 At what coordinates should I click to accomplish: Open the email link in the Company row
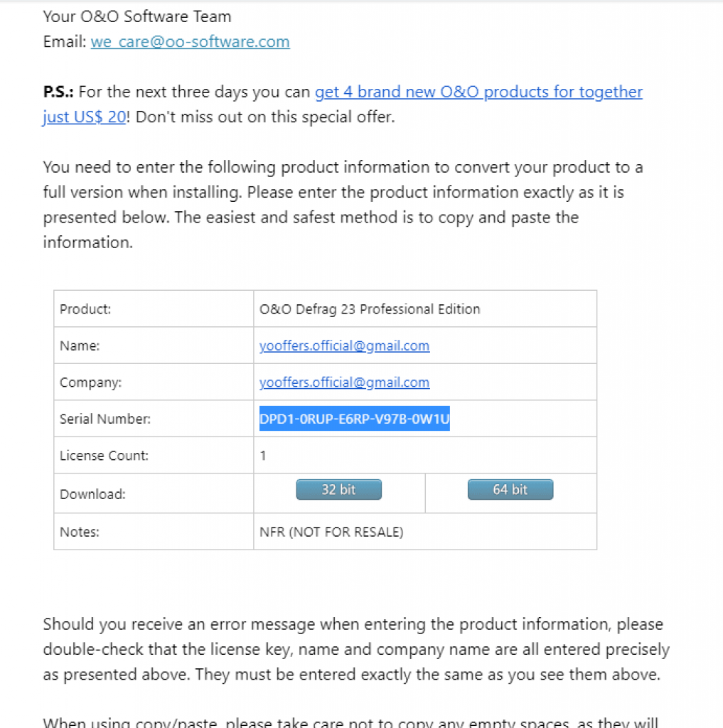coord(344,382)
